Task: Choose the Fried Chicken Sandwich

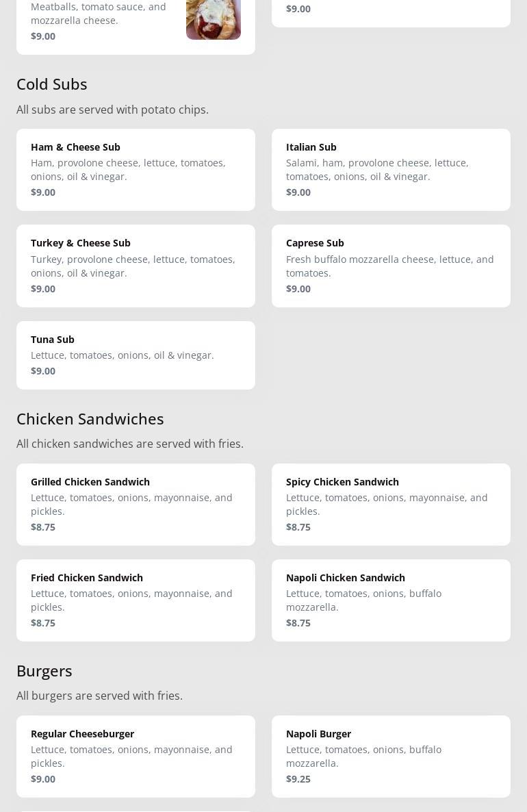Action: coord(136,600)
